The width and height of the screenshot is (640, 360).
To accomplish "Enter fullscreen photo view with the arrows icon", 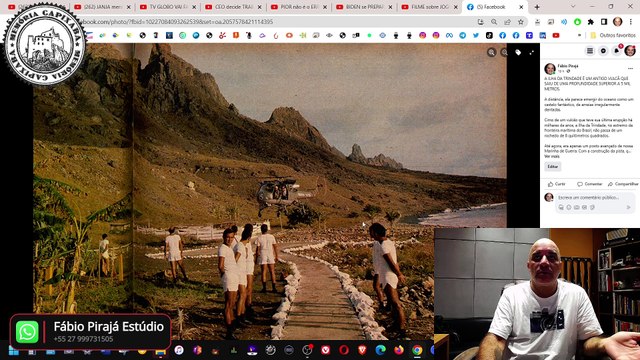I will coord(531,52).
